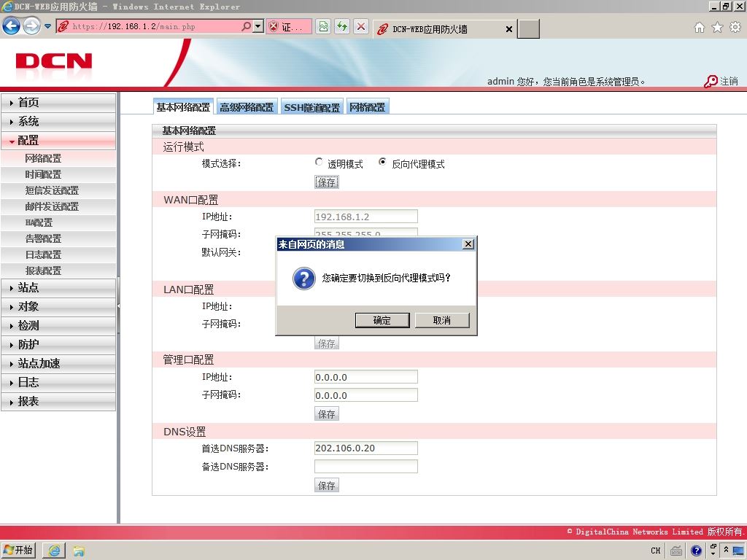This screenshot has height=560, width=747.
Task: Open 邮件发送配置 in the sidebar
Action: pyautogui.click(x=58, y=206)
